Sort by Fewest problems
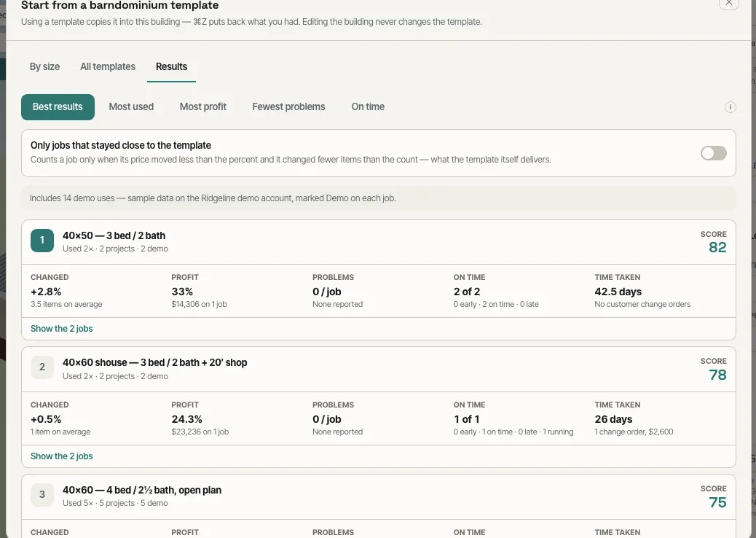 click(x=289, y=107)
